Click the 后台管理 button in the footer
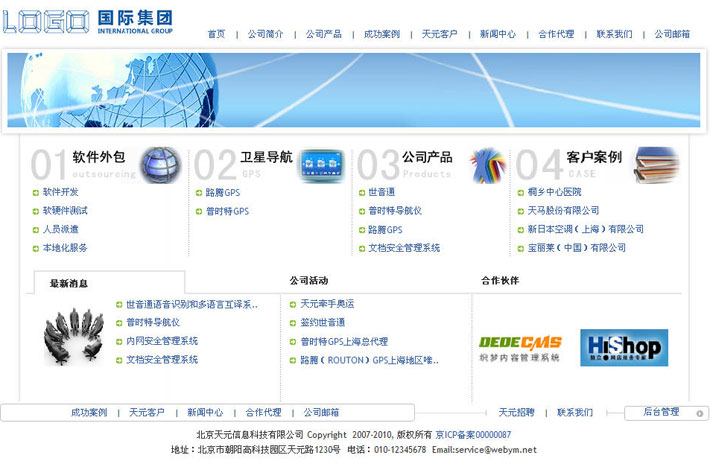Viewport: 710px width, 461px height. click(660, 412)
